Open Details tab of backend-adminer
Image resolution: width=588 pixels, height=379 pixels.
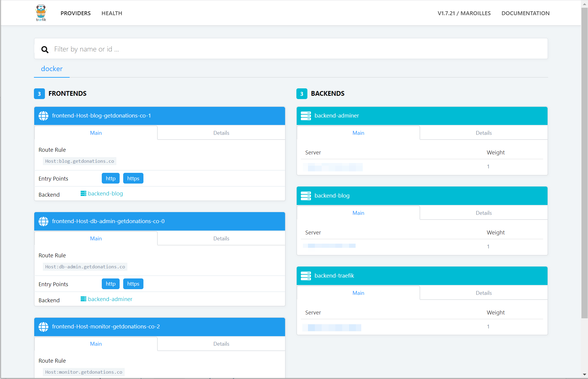click(x=484, y=133)
